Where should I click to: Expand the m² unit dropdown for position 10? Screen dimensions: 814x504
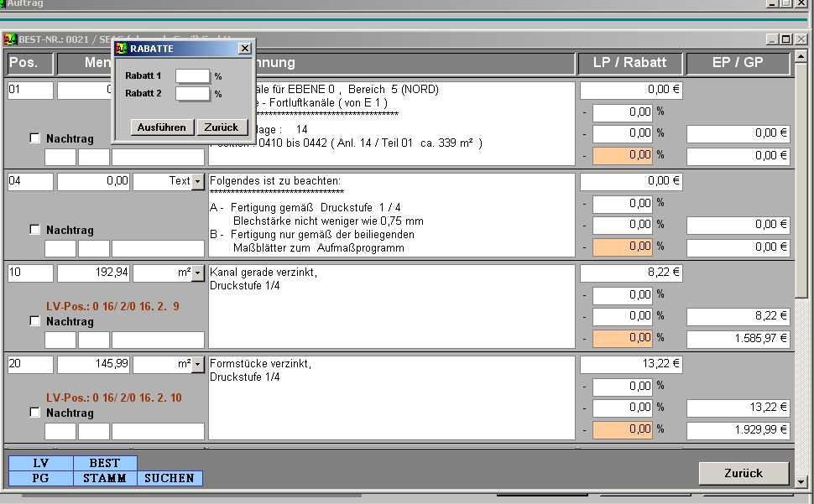tap(198, 273)
